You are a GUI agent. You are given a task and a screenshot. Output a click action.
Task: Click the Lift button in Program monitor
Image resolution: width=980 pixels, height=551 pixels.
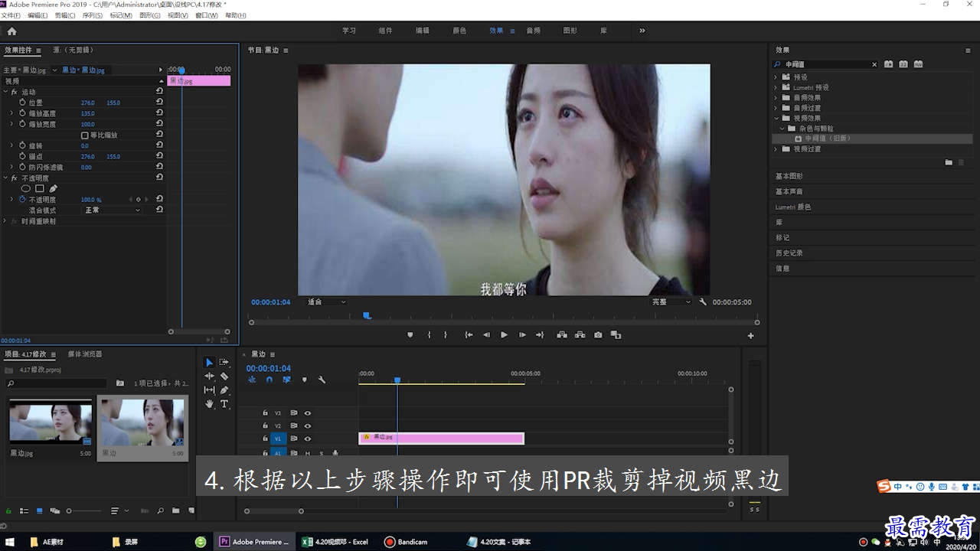(x=562, y=335)
